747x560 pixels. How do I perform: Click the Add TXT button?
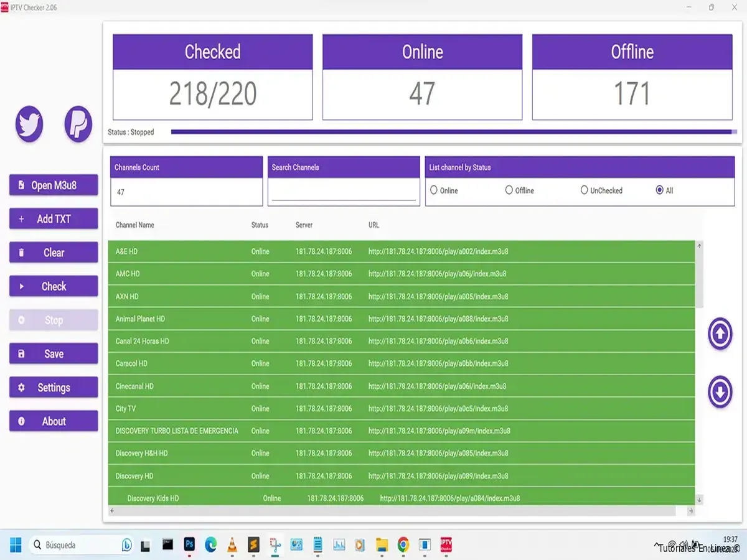54,219
